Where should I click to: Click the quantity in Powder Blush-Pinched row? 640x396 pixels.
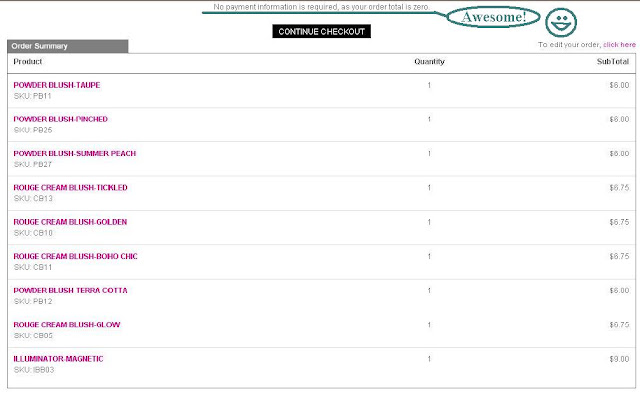(429, 119)
